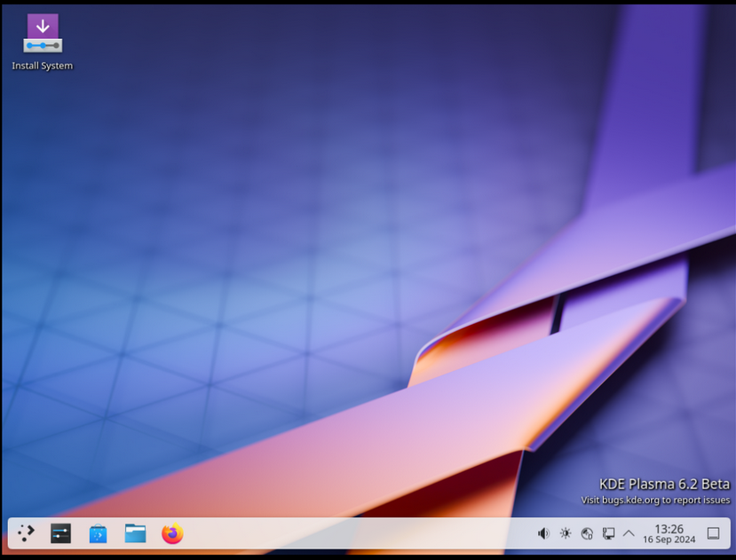Open System Settings from the taskbar

[59, 533]
